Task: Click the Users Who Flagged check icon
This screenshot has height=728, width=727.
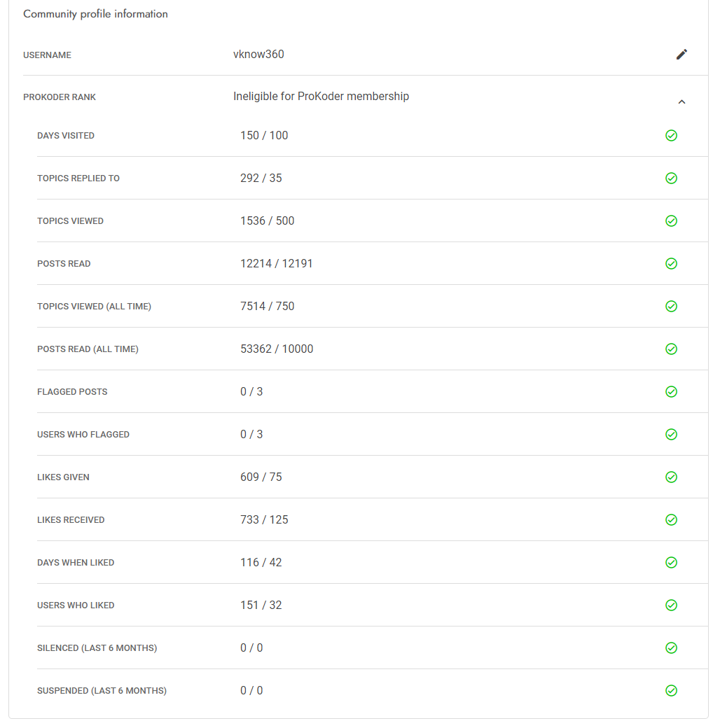Action: (671, 435)
